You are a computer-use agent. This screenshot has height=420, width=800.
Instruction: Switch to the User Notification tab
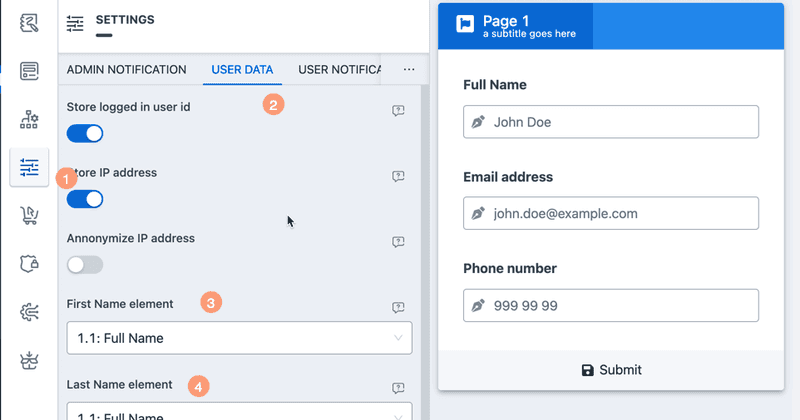coord(339,69)
